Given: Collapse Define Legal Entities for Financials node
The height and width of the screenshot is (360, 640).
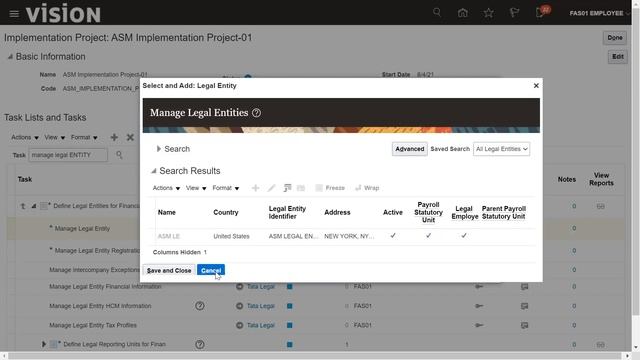Looking at the screenshot, I should [x=34, y=206].
